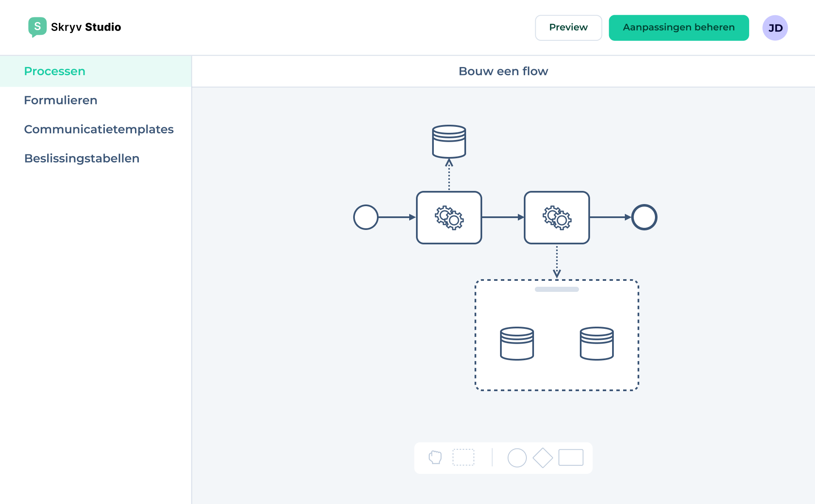815x504 pixels.
Task: Activate the lasso selection tool
Action: point(464,458)
